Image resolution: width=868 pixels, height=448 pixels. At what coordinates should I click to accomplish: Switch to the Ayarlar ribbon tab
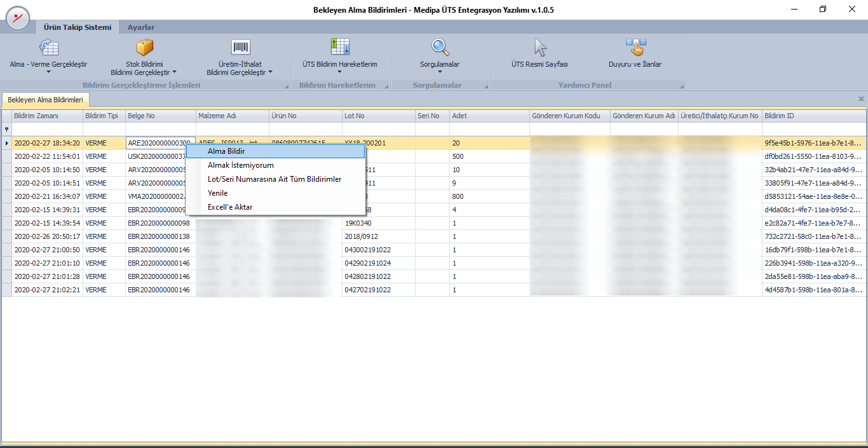pyautogui.click(x=140, y=27)
